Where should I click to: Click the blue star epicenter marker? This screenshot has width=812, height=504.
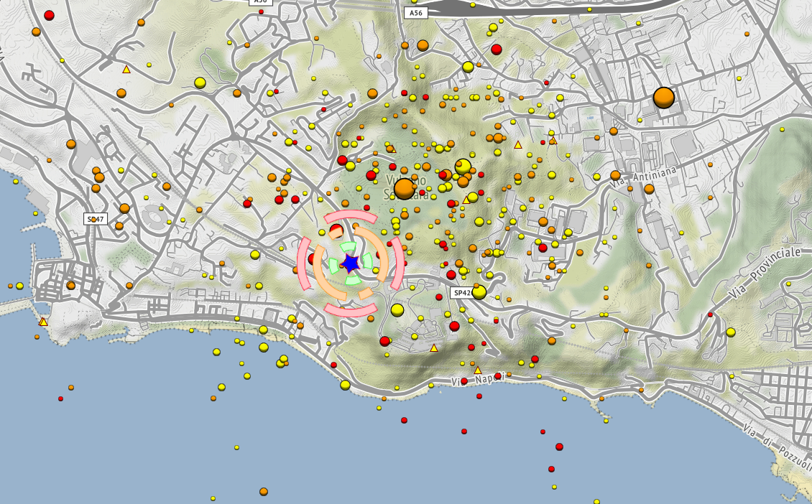[351, 263]
